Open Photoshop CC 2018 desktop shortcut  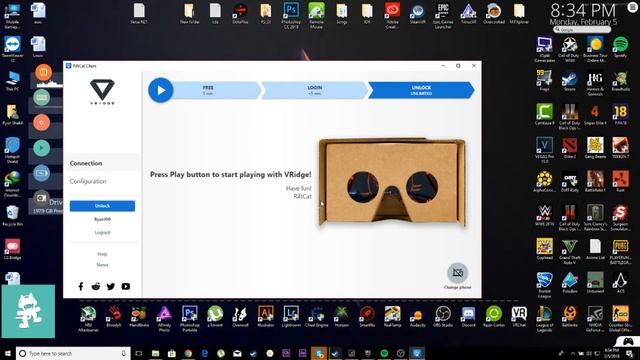[291, 16]
